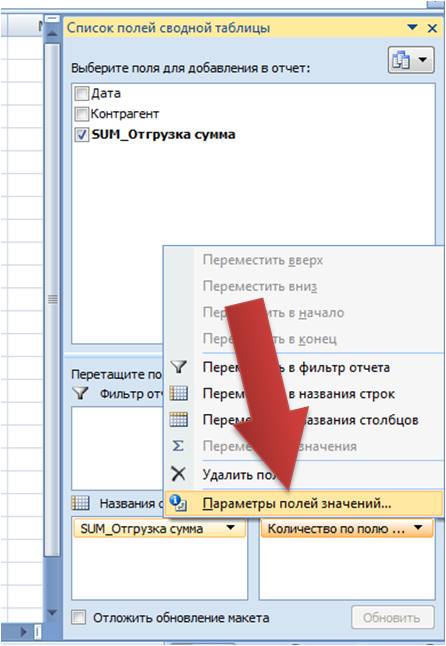The height and width of the screenshot is (646, 446).
Task: Uncheck the SUM_Отгрузка сумма field checkbox
Action: 82,135
